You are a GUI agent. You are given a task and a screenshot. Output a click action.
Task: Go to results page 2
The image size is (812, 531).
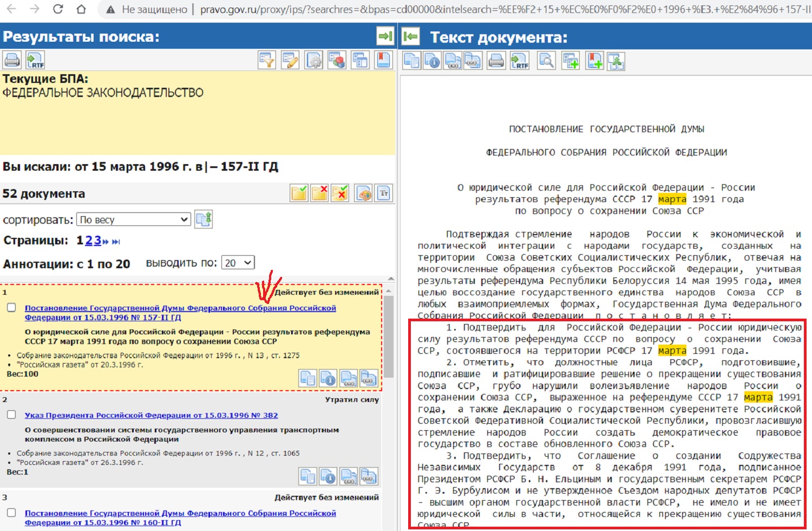pyautogui.click(x=89, y=241)
